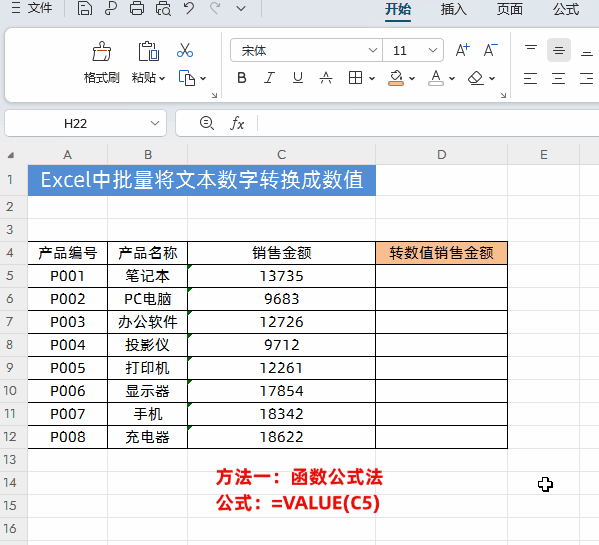Screen dimensions: 599x545
Task: Toggle underline formatting
Action: click(x=298, y=78)
